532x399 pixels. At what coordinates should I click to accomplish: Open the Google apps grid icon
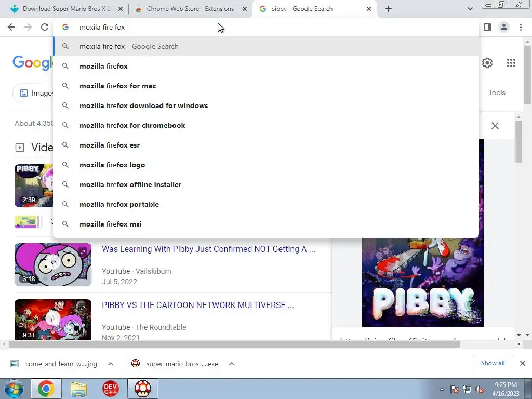point(511,63)
